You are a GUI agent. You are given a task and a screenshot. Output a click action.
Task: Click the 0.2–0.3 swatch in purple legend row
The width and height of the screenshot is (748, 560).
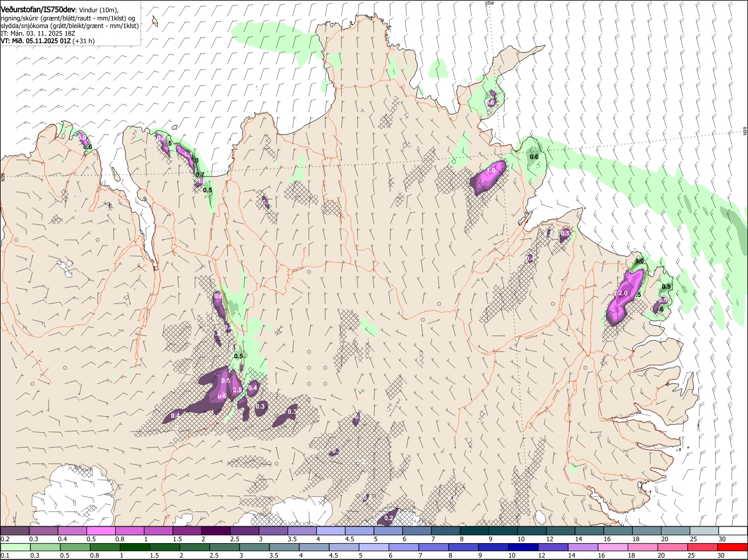click(15, 530)
